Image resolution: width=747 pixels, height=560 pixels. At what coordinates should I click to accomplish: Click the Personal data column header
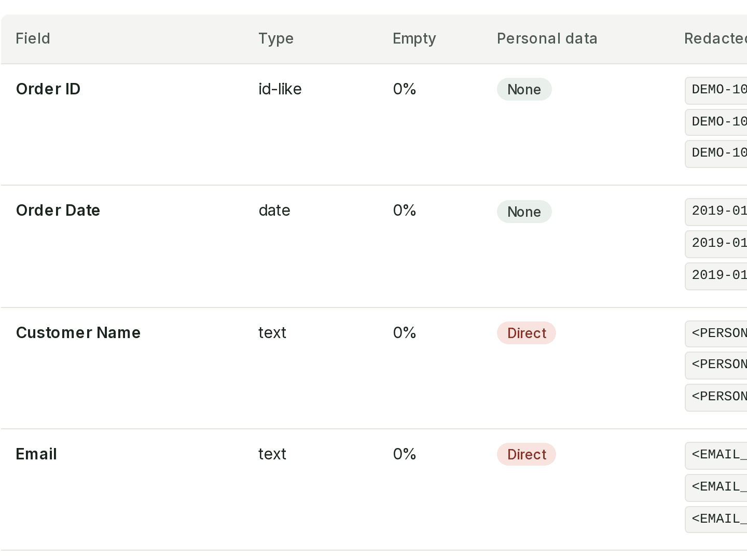547,38
